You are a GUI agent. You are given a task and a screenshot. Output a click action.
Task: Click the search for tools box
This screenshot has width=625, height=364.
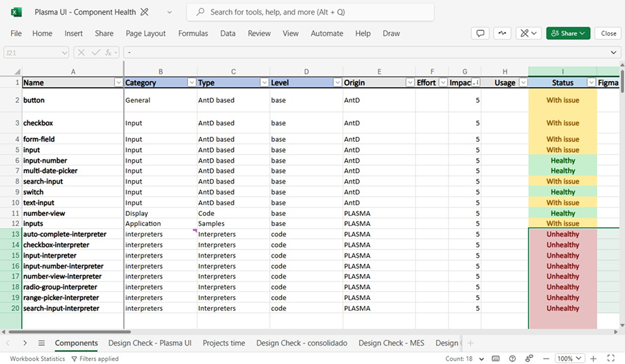[310, 12]
